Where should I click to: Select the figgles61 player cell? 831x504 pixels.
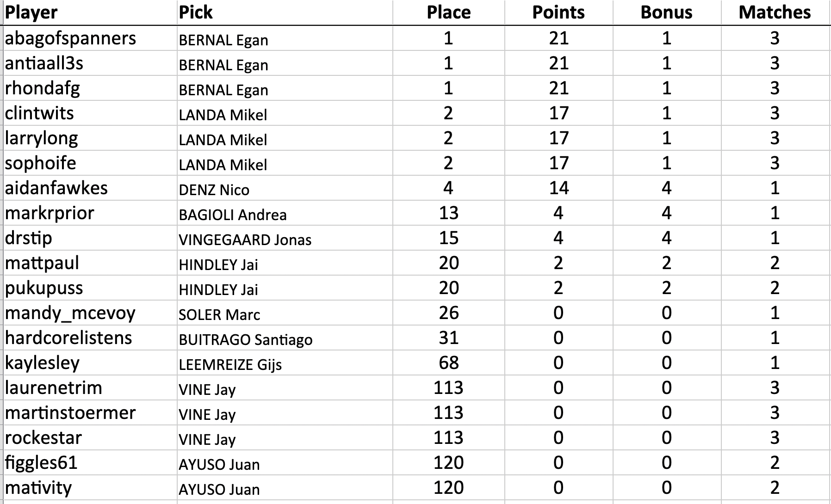41,463
